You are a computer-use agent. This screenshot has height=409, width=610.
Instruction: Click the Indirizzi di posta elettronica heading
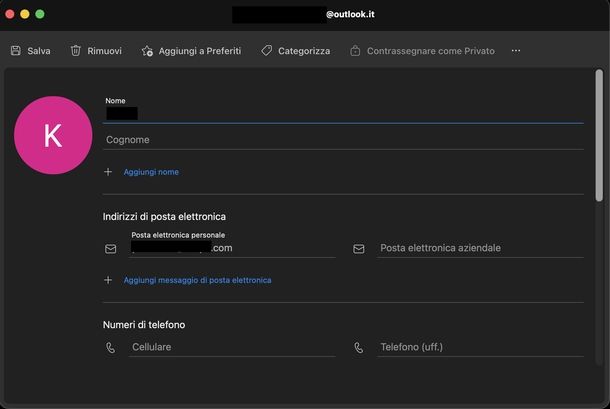tap(164, 216)
